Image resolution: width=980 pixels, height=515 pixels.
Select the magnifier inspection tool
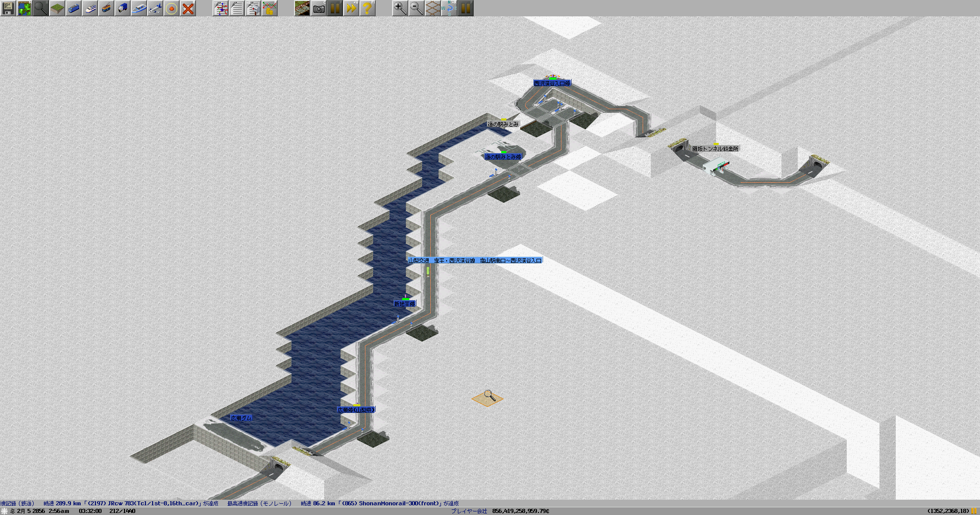coord(41,8)
